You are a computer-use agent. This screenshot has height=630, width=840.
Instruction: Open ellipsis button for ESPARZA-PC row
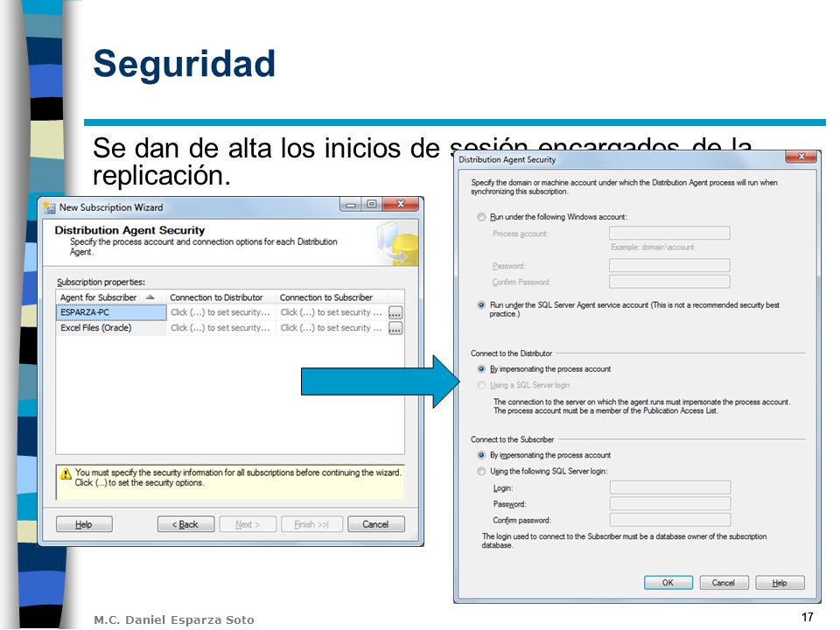tap(395, 313)
